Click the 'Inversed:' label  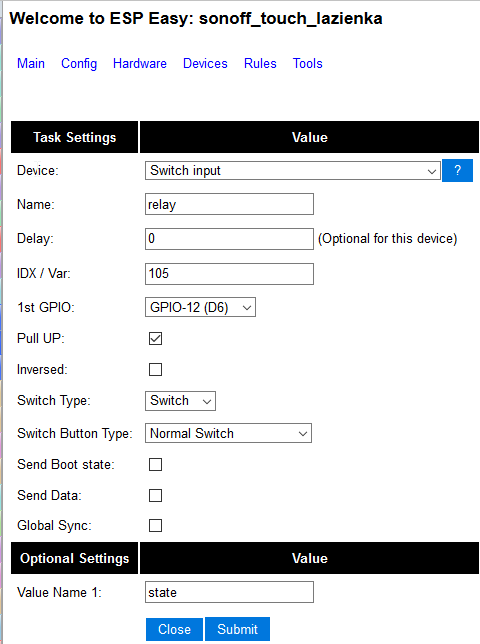(42, 370)
